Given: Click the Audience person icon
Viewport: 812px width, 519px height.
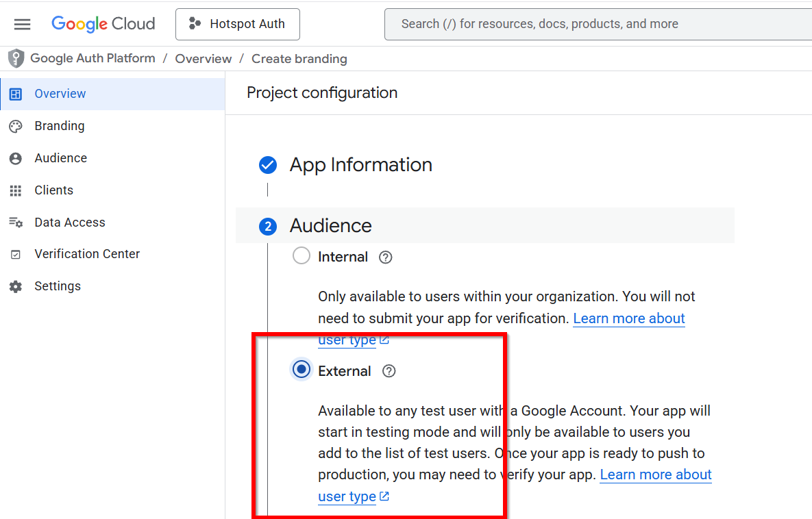Looking at the screenshot, I should coord(16,158).
